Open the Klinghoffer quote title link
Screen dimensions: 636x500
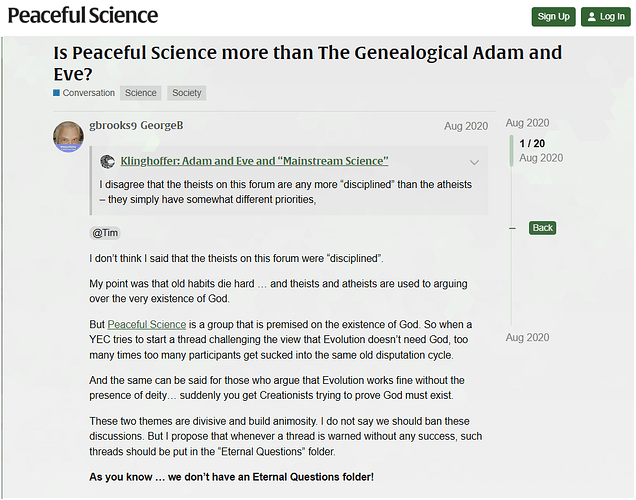click(x=254, y=161)
